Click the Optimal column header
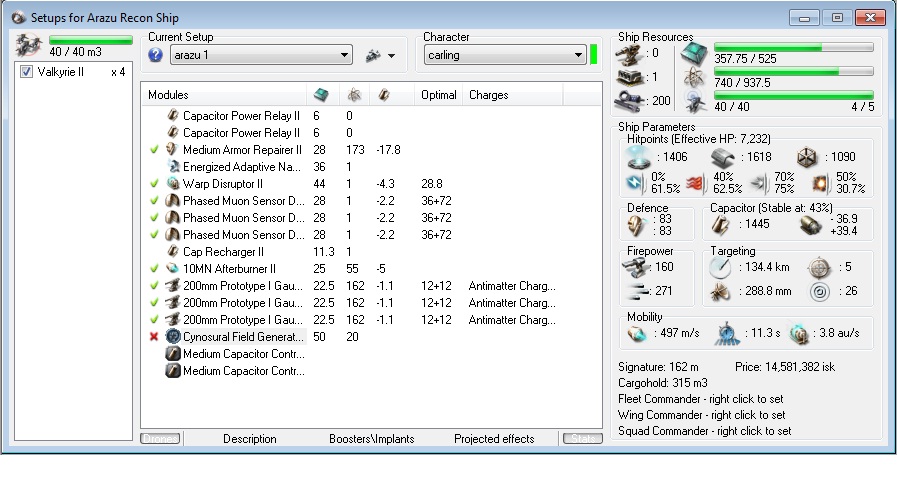This screenshot has height=480, width=897. click(439, 95)
